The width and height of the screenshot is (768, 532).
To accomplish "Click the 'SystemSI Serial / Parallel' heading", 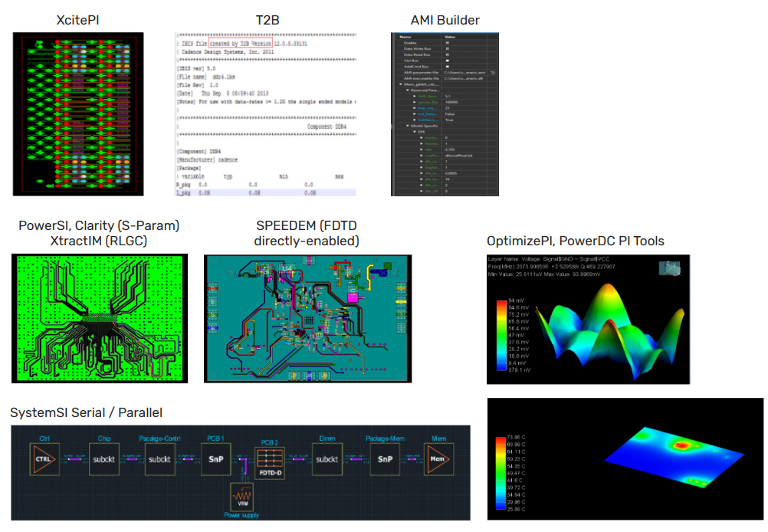I will tap(86, 412).
